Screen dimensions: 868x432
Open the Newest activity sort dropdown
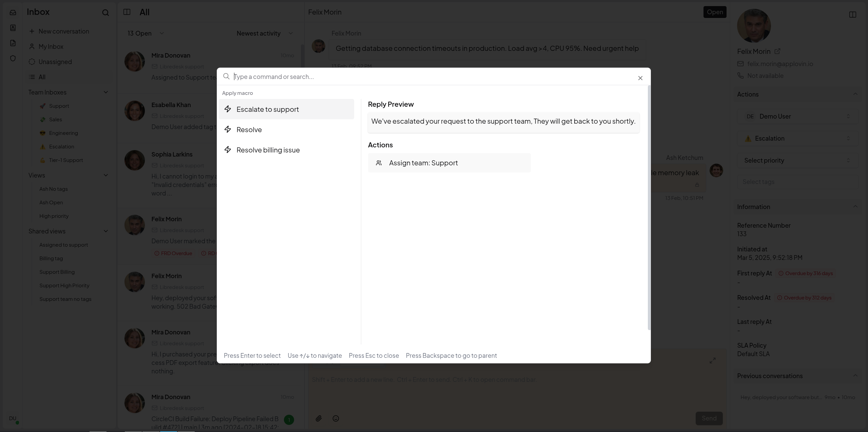(265, 33)
